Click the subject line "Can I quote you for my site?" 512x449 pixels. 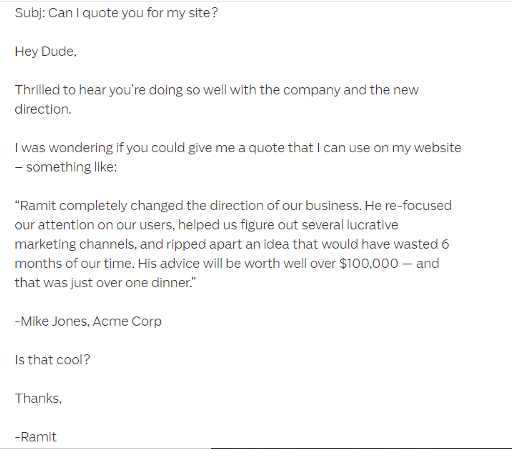click(133, 13)
